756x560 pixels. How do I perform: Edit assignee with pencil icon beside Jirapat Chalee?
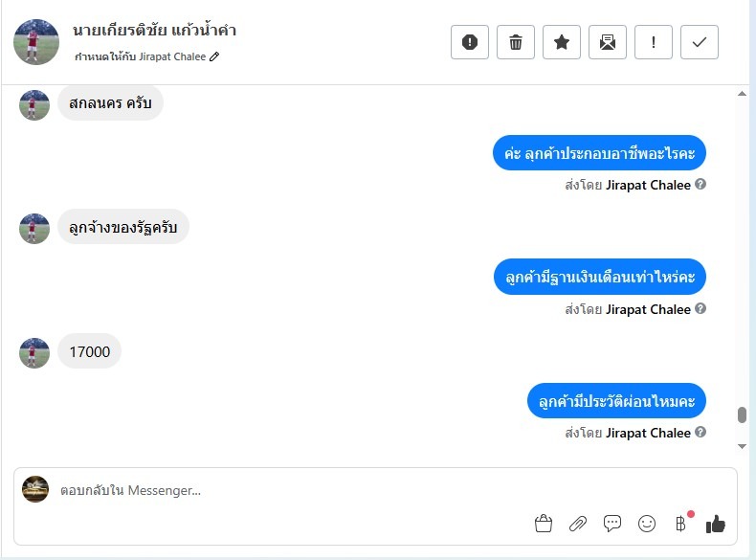214,57
